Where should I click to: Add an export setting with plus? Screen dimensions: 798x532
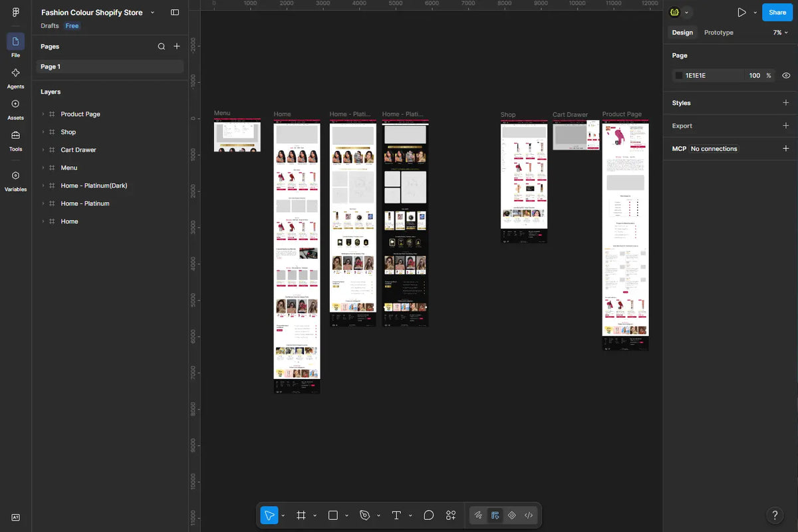[786, 126]
